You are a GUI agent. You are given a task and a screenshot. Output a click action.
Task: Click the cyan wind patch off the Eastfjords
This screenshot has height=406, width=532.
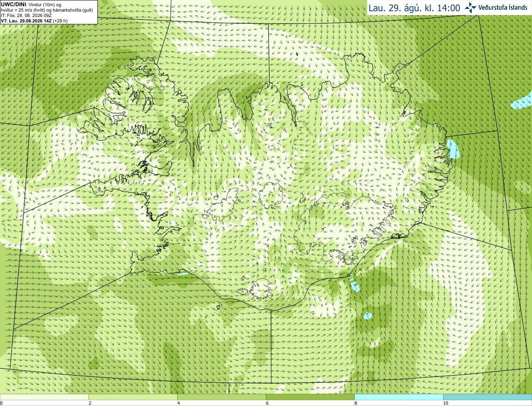coord(453,149)
